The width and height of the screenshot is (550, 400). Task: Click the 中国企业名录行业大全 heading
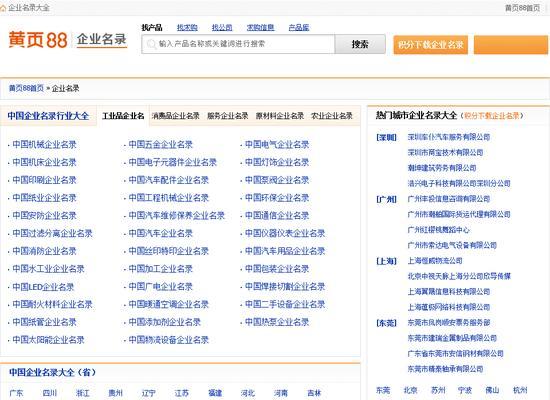(48, 116)
